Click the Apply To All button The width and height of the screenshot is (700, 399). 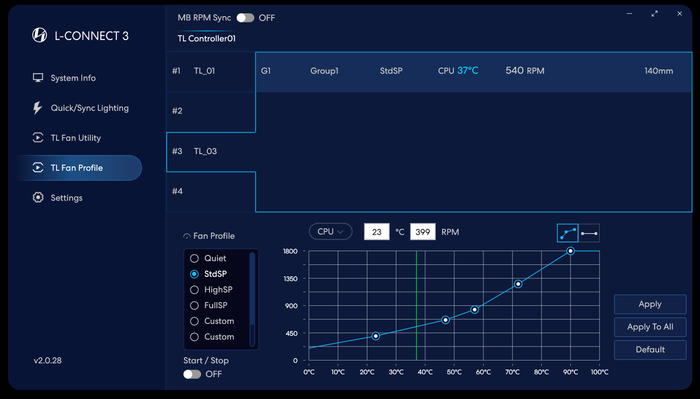[650, 327]
